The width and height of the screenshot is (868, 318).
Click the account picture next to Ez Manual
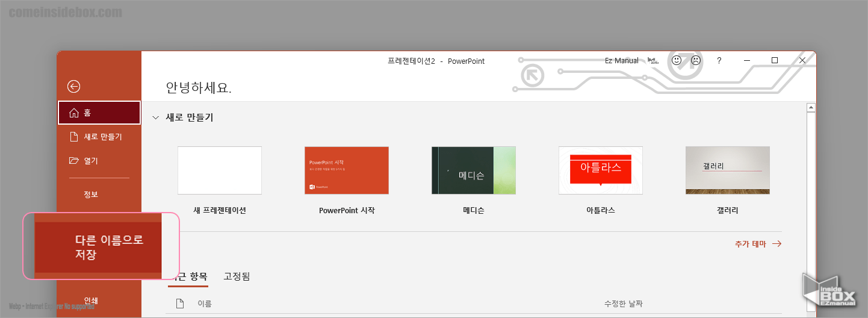(653, 61)
